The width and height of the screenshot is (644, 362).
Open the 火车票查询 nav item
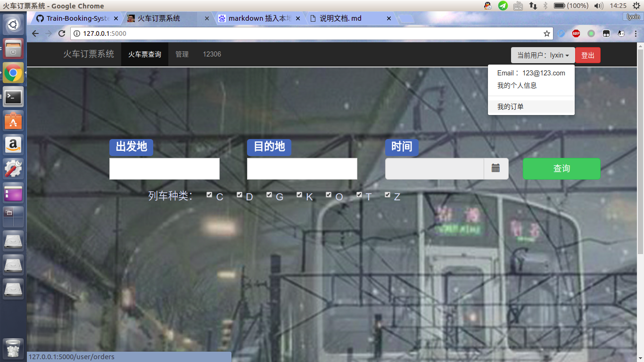[145, 55]
